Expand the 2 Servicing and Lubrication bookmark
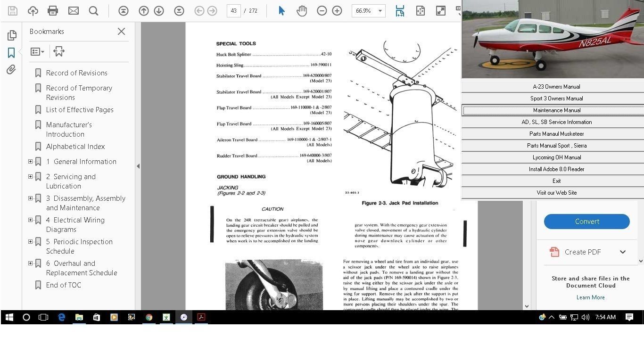 pyautogui.click(x=31, y=176)
